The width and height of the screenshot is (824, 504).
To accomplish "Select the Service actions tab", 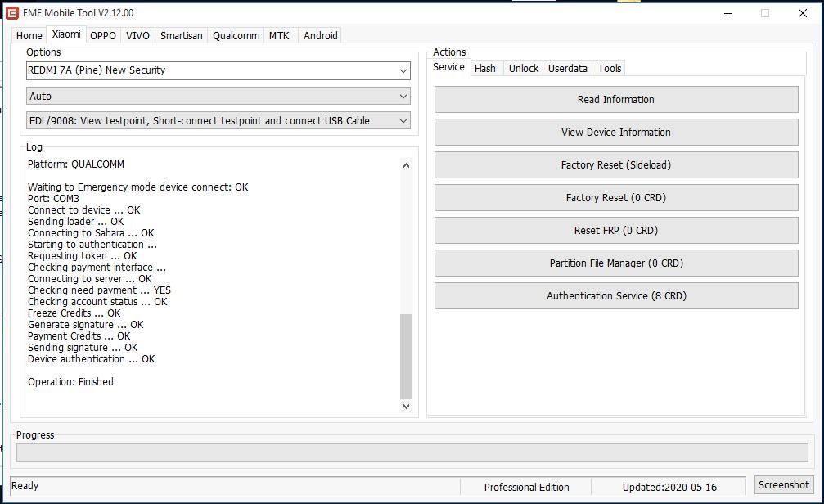I will pos(448,67).
